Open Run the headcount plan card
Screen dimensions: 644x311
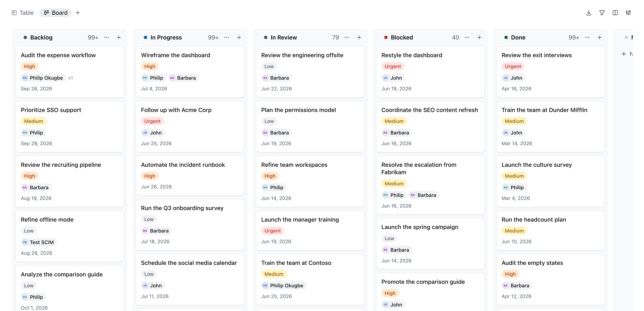(x=550, y=230)
